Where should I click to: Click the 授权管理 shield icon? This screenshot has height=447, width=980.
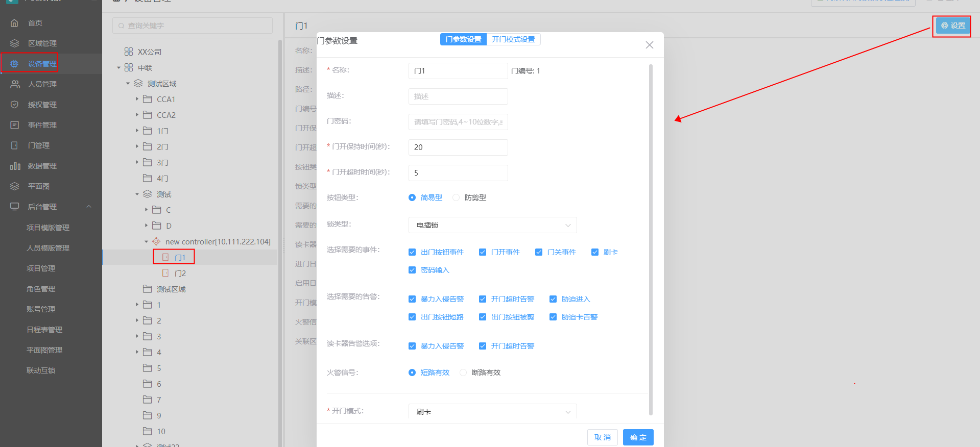tap(14, 105)
